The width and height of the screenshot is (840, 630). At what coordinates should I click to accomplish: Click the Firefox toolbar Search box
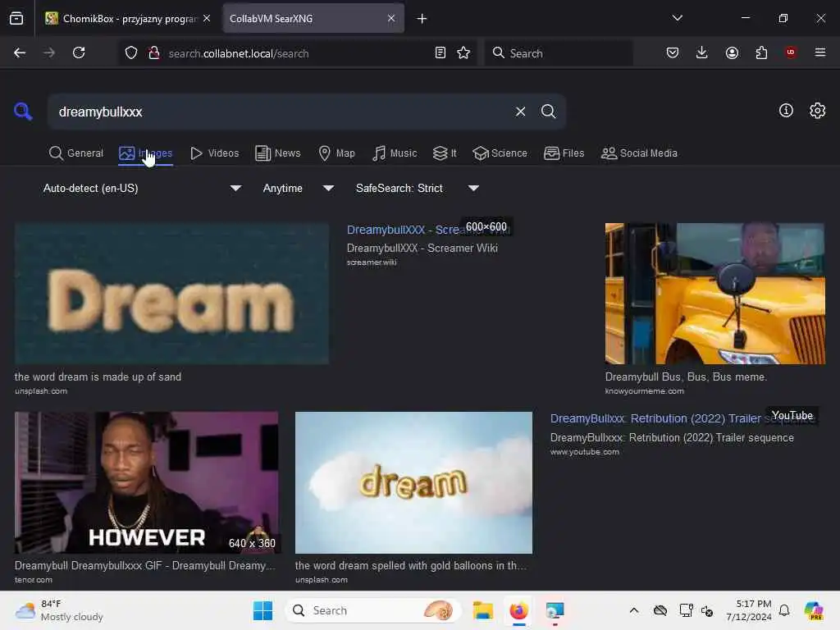[559, 52]
